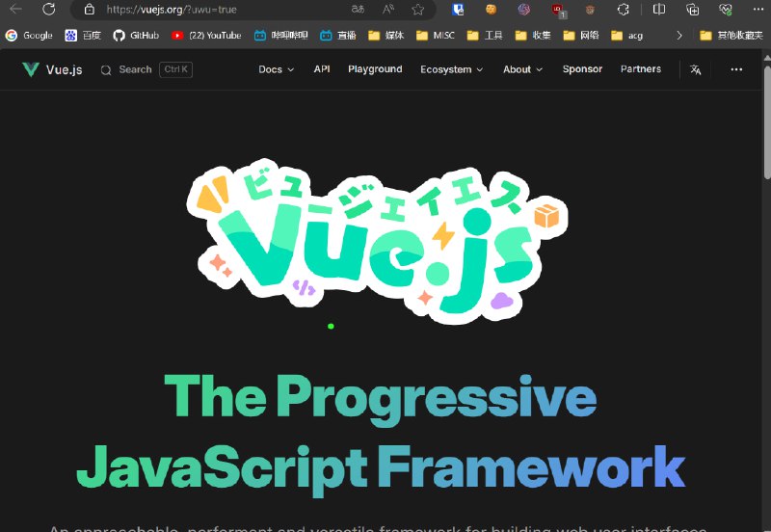Click the purple swirl extension icon
This screenshot has width=771, height=532.
523,9
